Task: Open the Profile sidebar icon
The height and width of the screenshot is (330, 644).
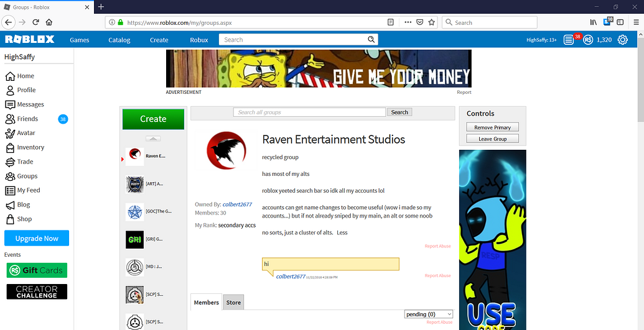Action: (11, 90)
